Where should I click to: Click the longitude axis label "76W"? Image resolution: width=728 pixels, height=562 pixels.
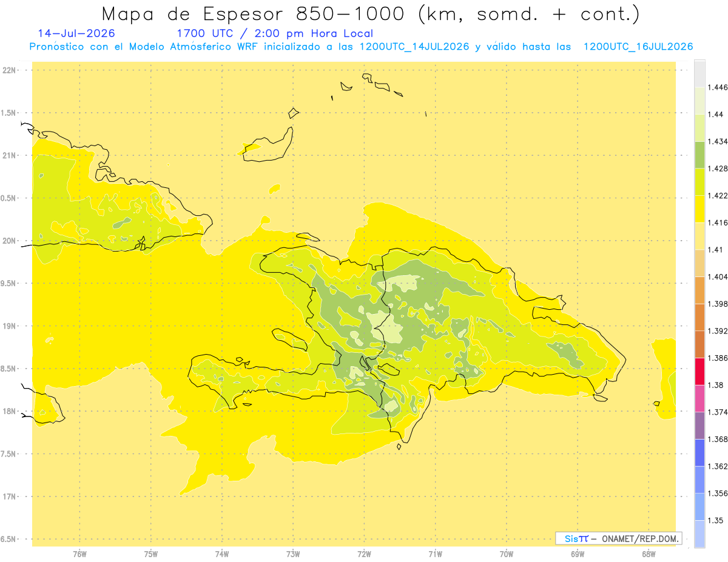click(x=79, y=554)
